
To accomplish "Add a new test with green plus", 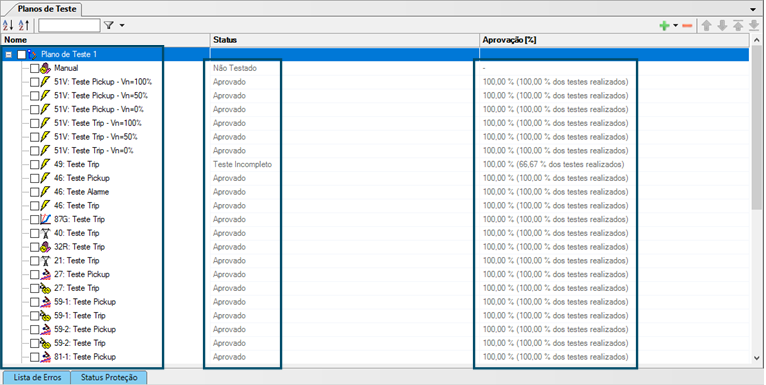I will (x=664, y=26).
